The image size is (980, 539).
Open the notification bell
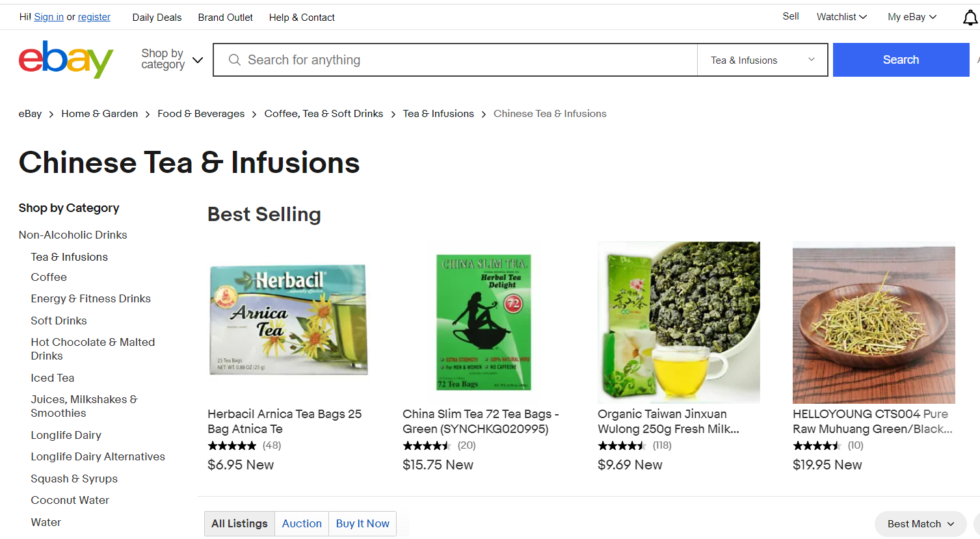click(970, 18)
